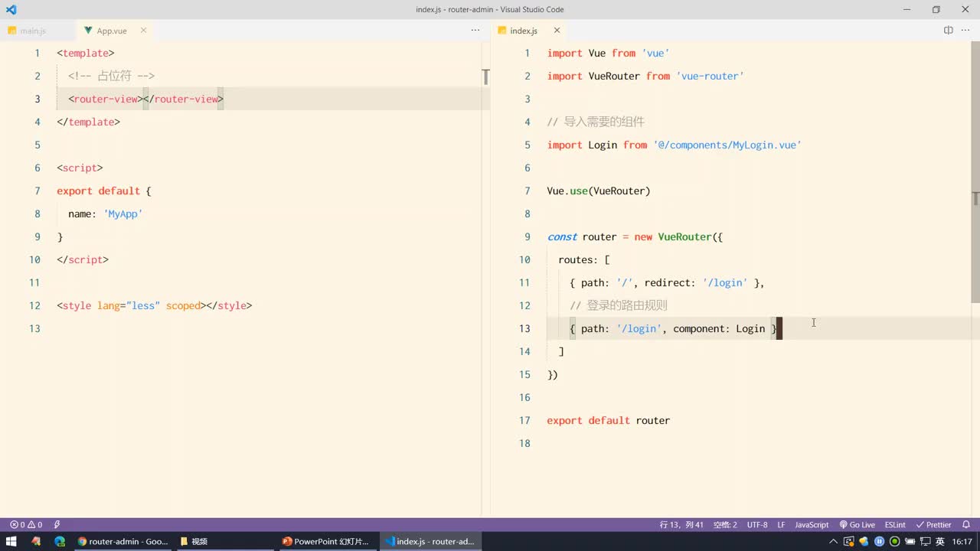The image size is (980, 551).
Task: Click line number 13 in index.js
Action: tap(524, 328)
